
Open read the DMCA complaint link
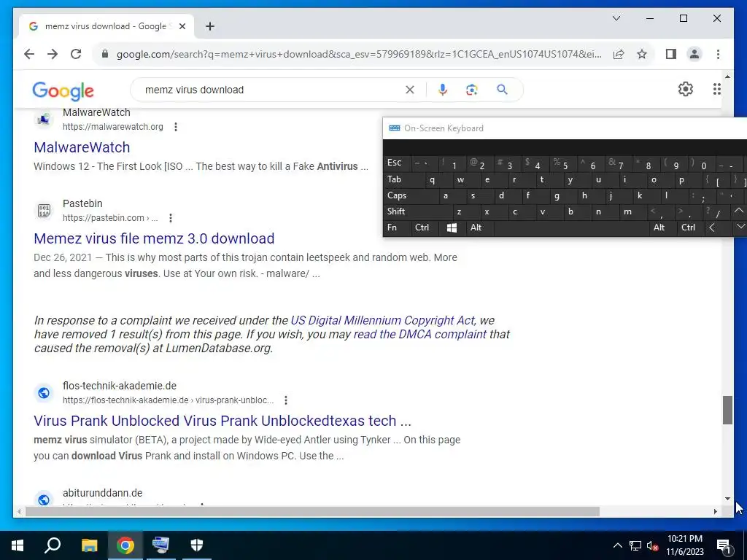[x=419, y=334]
